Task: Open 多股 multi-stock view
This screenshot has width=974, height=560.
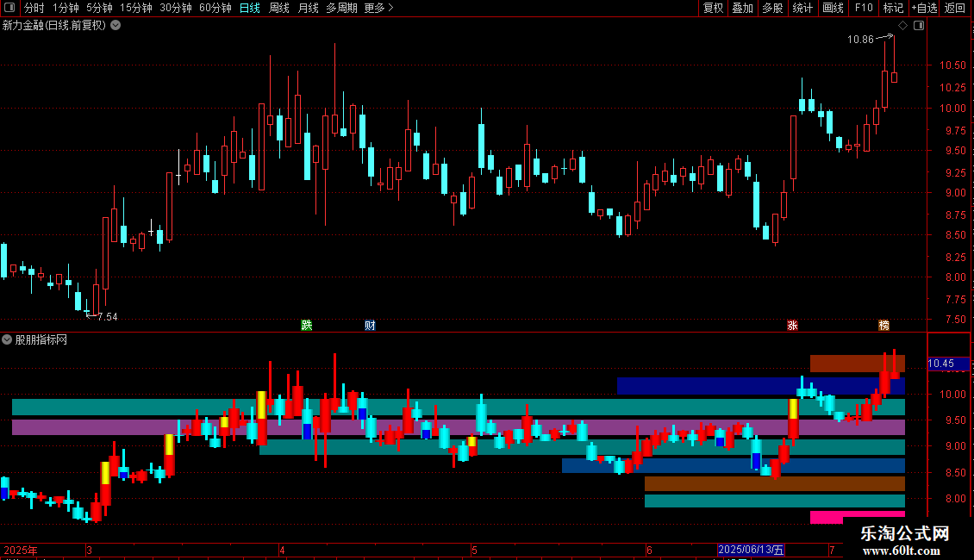Action: click(772, 8)
